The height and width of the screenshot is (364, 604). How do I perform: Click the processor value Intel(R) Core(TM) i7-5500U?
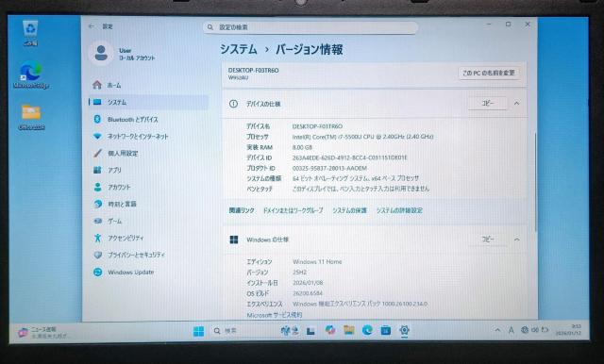[362, 137]
